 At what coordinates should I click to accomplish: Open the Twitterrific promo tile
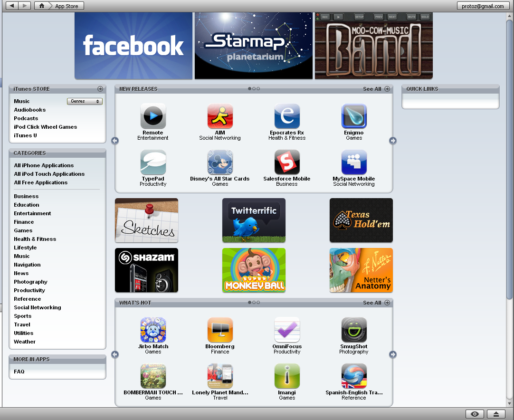[254, 220]
